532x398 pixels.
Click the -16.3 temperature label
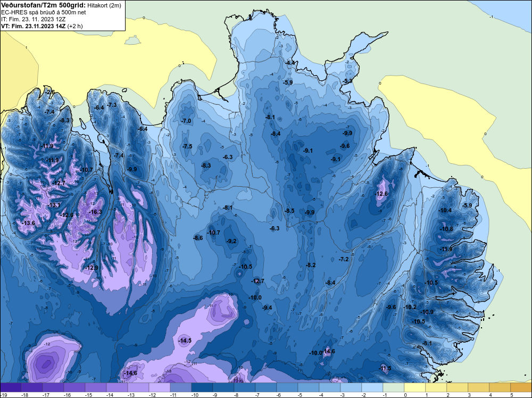click(95, 212)
